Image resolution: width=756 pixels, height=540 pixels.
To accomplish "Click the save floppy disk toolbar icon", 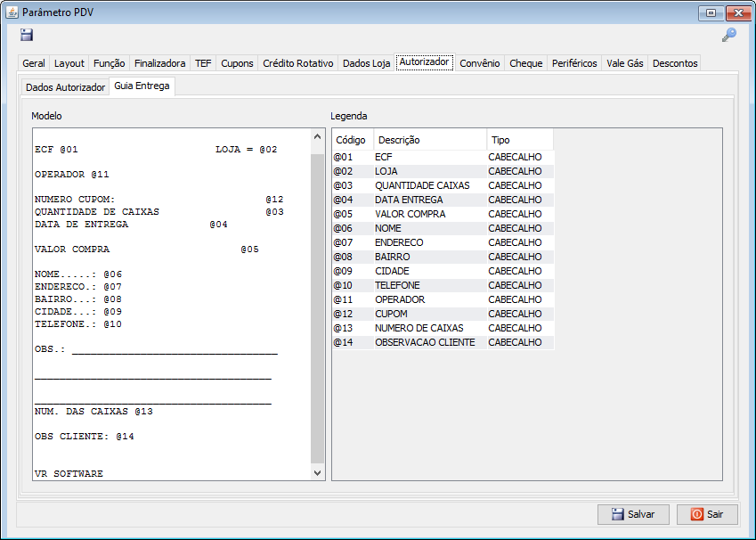I will pos(27,35).
